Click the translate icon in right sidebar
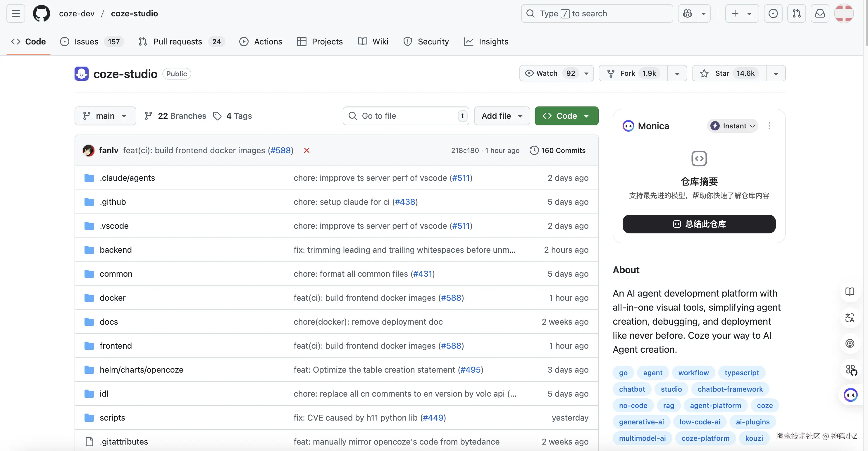Viewport: 868px width, 451px height. click(850, 318)
